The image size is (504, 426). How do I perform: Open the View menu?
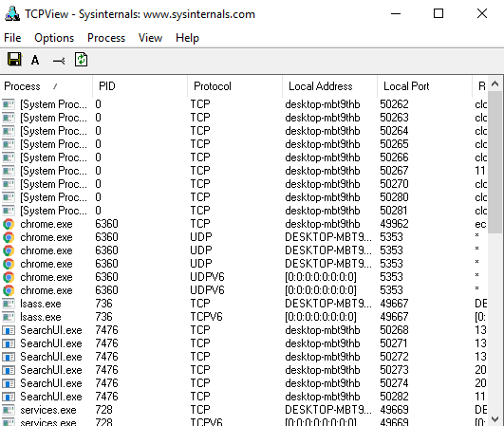point(150,38)
